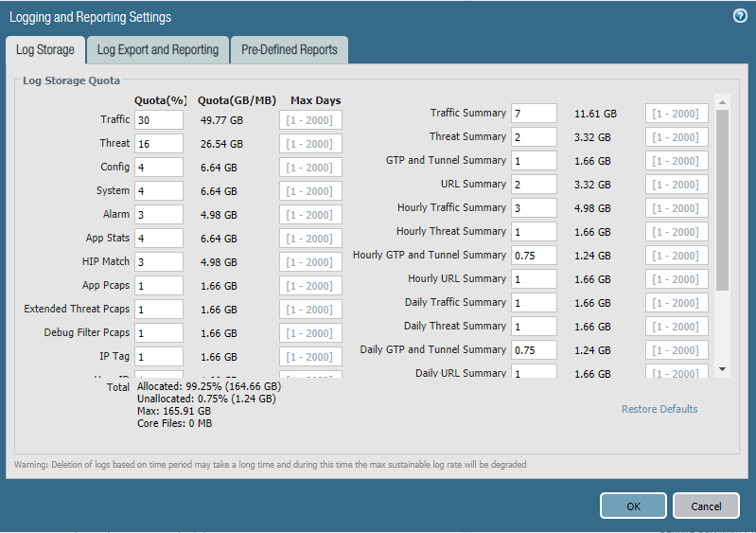Screen dimensions: 756x533
Task: Click the Traffic quota percentage field
Action: tap(158, 120)
